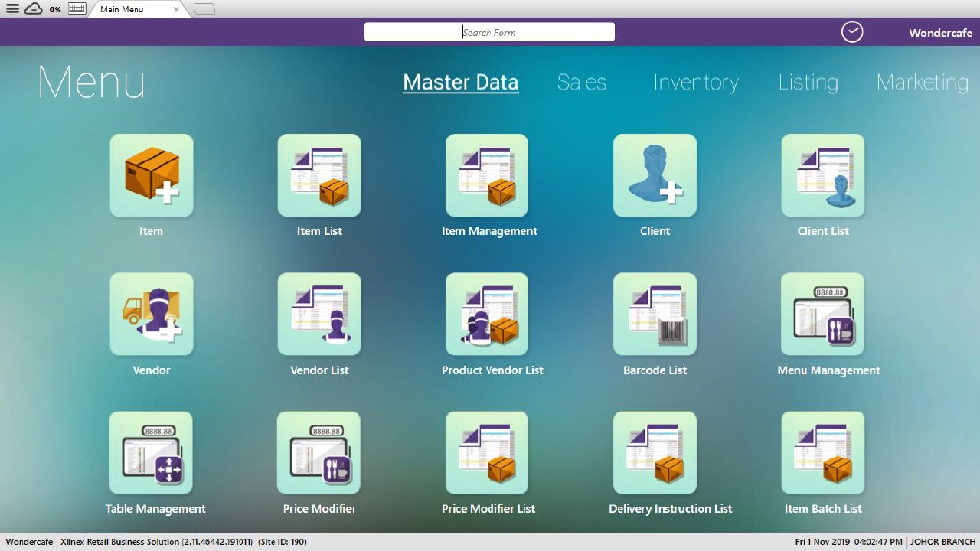Click the Wondercafe account name
The height and width of the screenshot is (551, 980).
[940, 33]
